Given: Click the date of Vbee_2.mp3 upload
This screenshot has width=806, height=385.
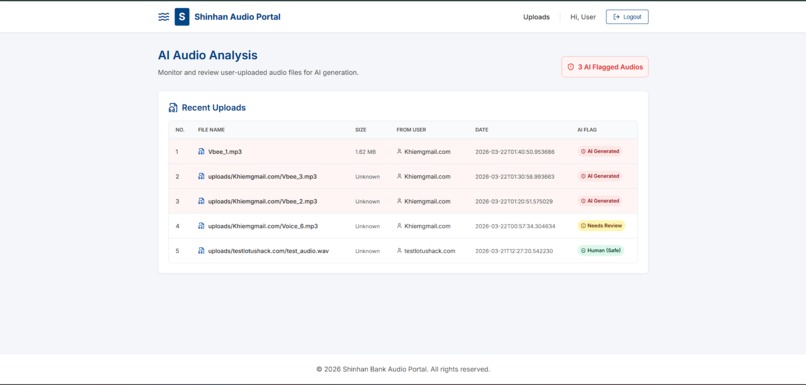Looking at the screenshot, I should click(x=514, y=201).
